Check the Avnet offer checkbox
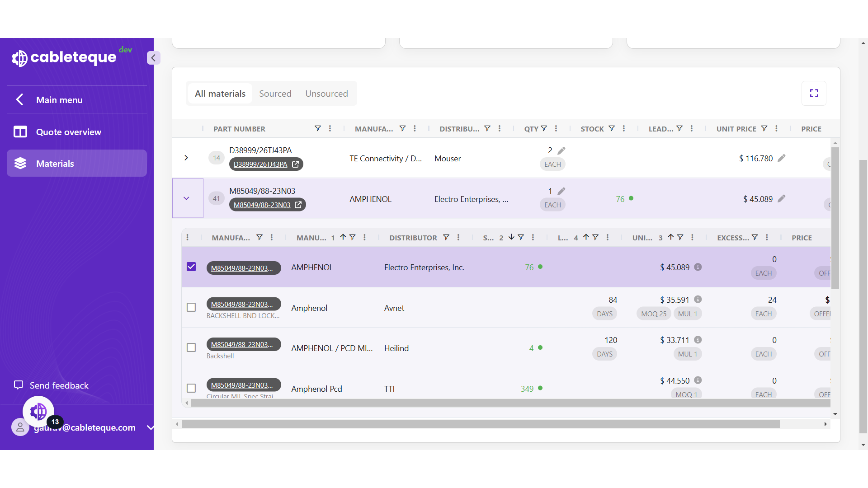The height and width of the screenshot is (488, 868). tap(191, 307)
